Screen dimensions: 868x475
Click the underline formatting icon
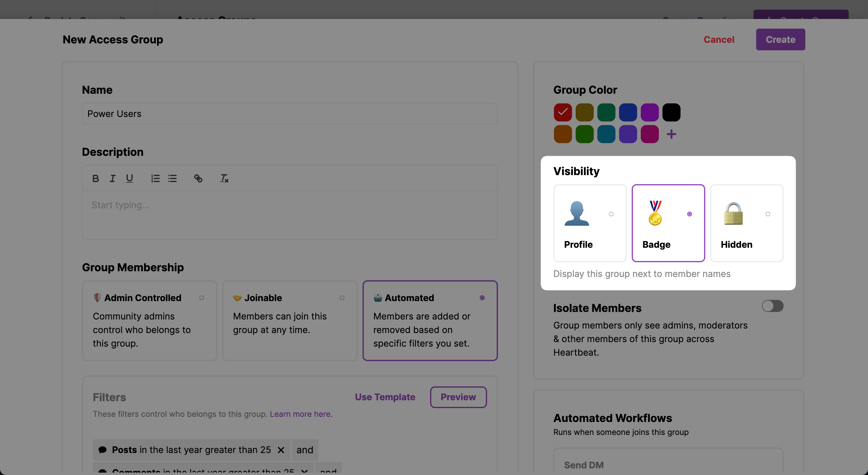129,178
